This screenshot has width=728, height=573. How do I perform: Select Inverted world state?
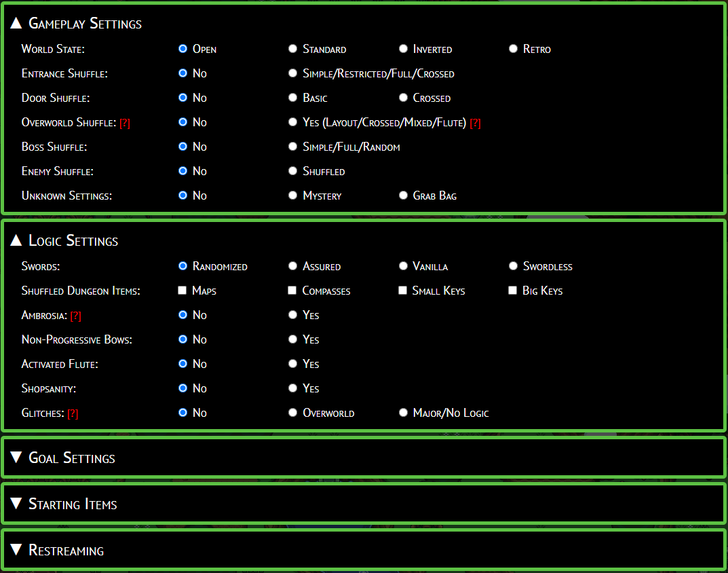[403, 49]
